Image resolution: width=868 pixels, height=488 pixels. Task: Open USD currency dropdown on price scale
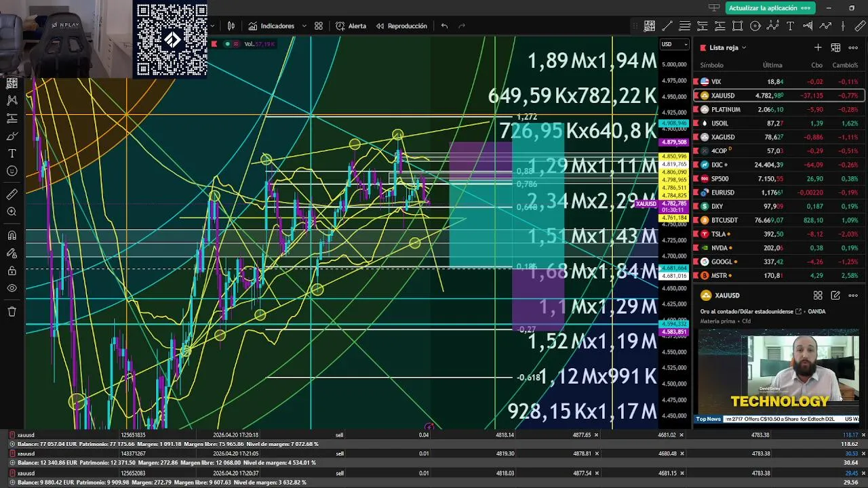pos(674,45)
